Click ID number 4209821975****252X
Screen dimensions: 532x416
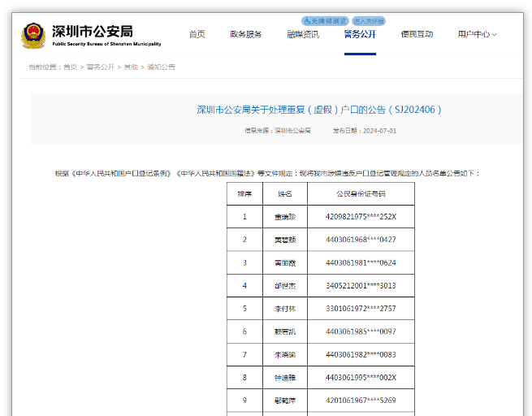361,216
